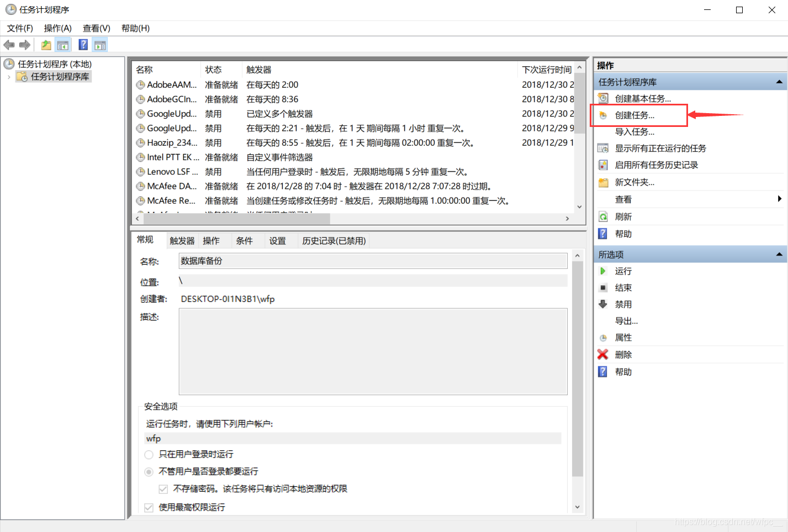The image size is (788, 532).
Task: Click the task list scroll-right arrow
Action: 567,219
